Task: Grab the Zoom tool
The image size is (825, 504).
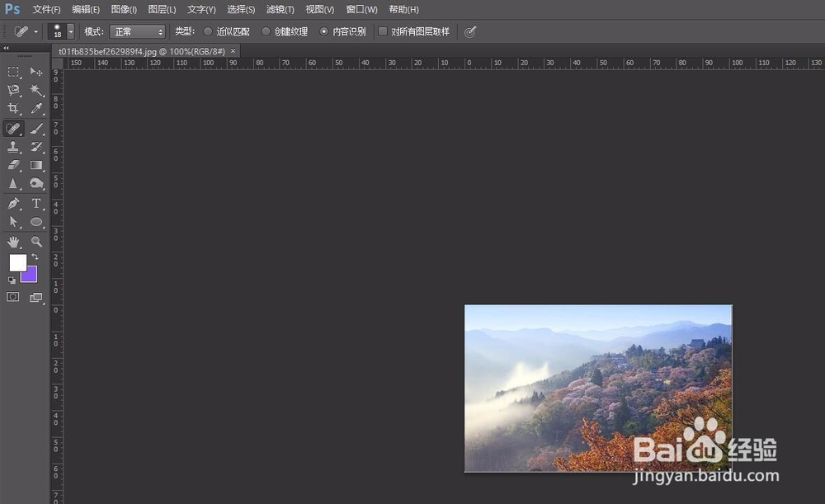Action: [36, 239]
